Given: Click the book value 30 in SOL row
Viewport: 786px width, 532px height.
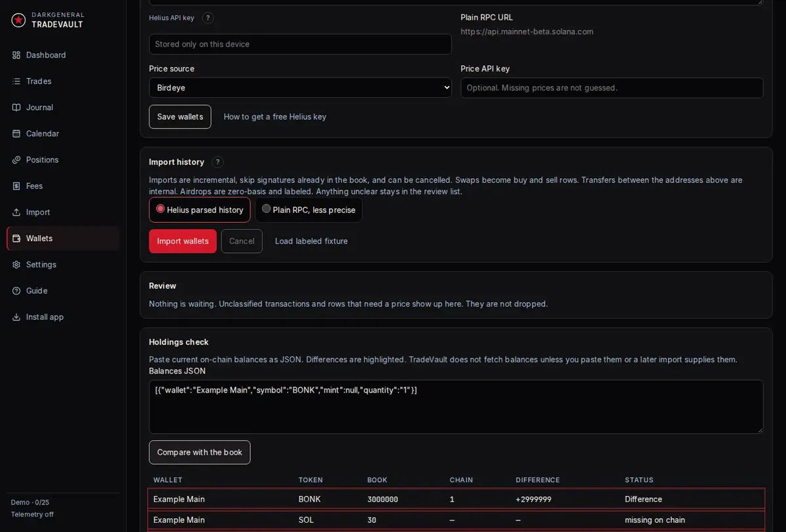Looking at the screenshot, I should pyautogui.click(x=372, y=520).
